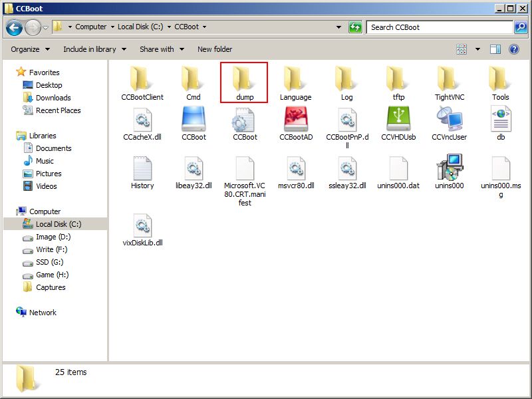Select msvcr80.dll file
532x399 pixels.
point(296,173)
